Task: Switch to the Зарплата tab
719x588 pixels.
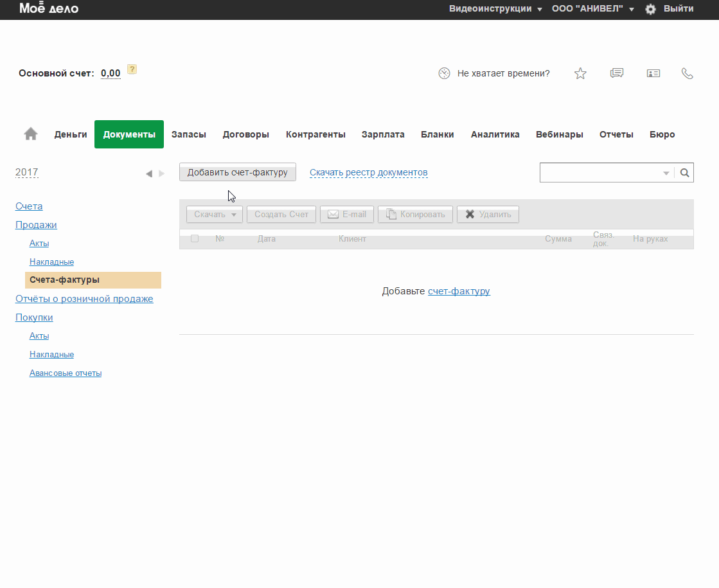Action: coord(383,134)
